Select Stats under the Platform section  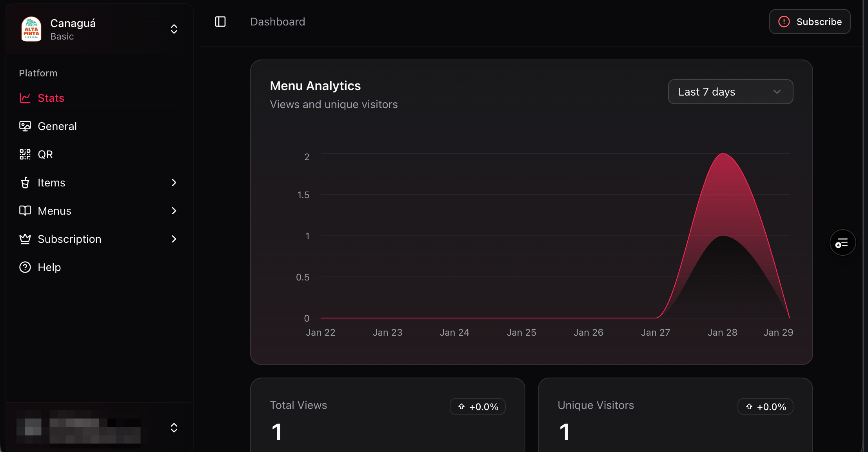pos(51,98)
